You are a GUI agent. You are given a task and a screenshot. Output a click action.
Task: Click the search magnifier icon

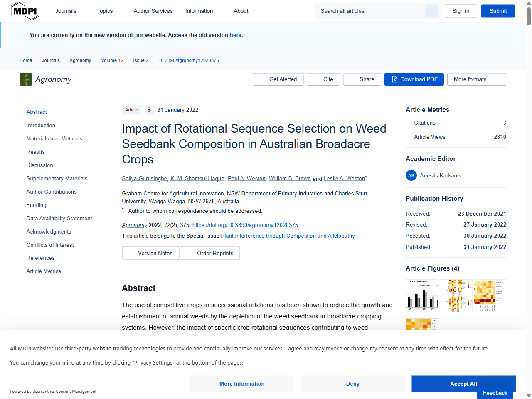pyautogui.click(x=431, y=11)
